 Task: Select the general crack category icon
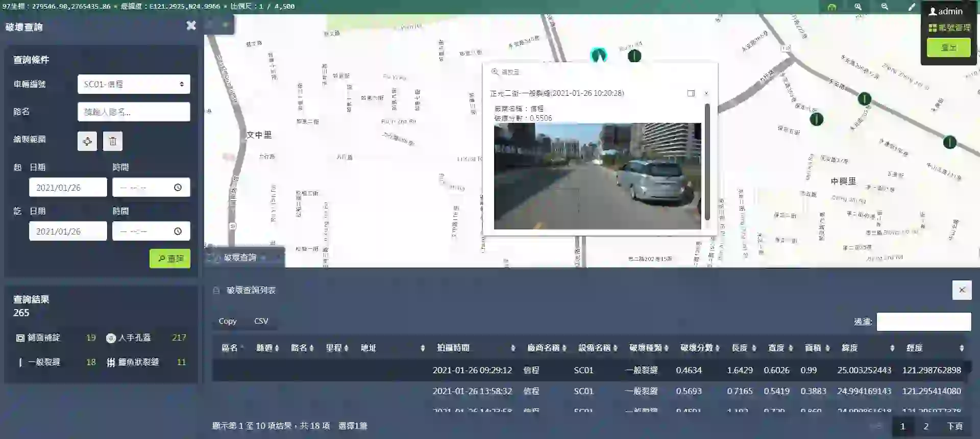click(20, 363)
